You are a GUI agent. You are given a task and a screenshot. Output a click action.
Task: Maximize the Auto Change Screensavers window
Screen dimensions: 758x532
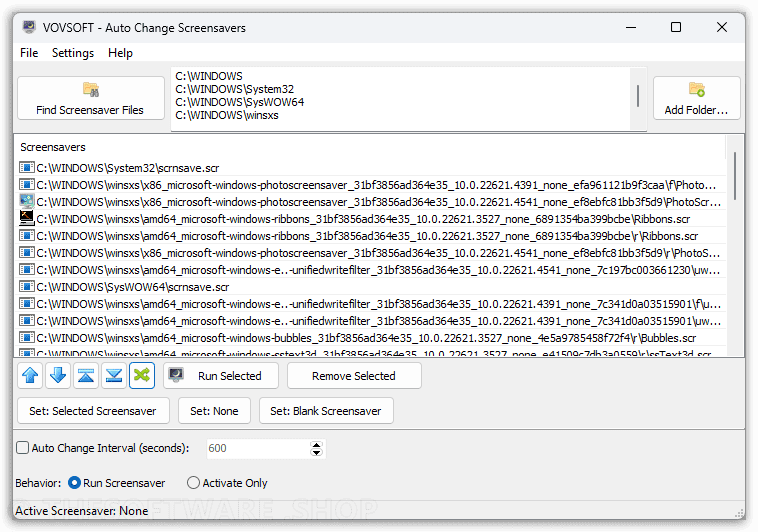[676, 28]
